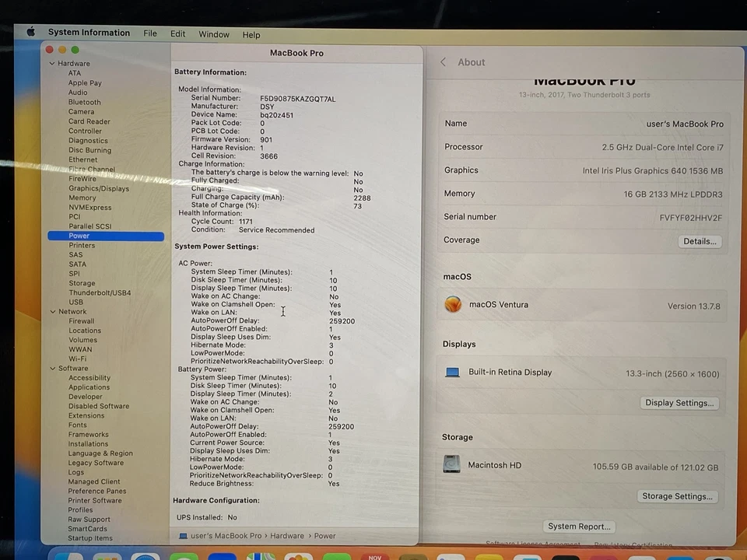Collapse the Network section in the sidebar
The width and height of the screenshot is (747, 560).
[52, 311]
